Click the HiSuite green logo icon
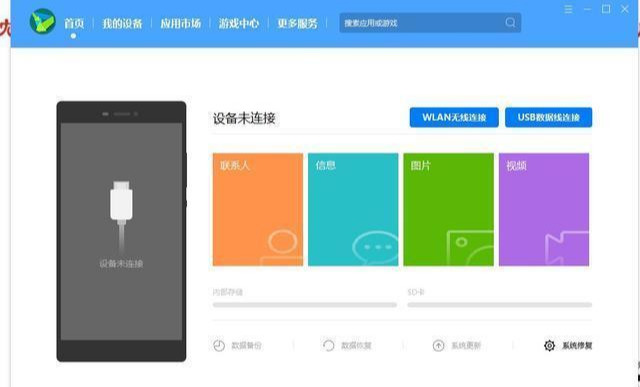 43,21
